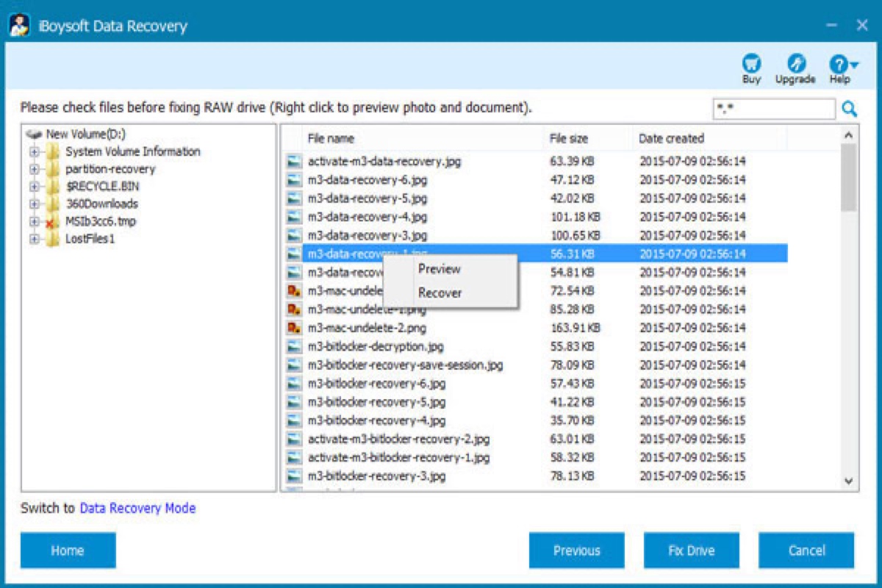Expand the LostFiles1 folder node

(x=34, y=240)
